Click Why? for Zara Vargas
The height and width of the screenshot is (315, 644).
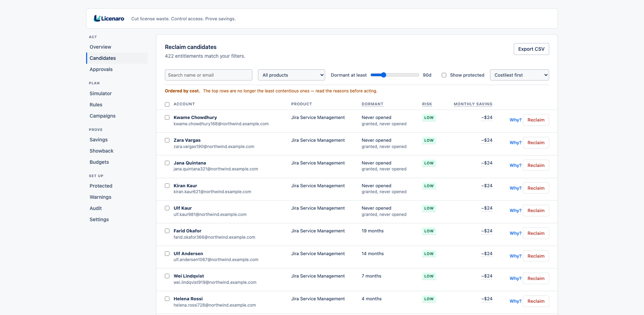click(x=515, y=142)
